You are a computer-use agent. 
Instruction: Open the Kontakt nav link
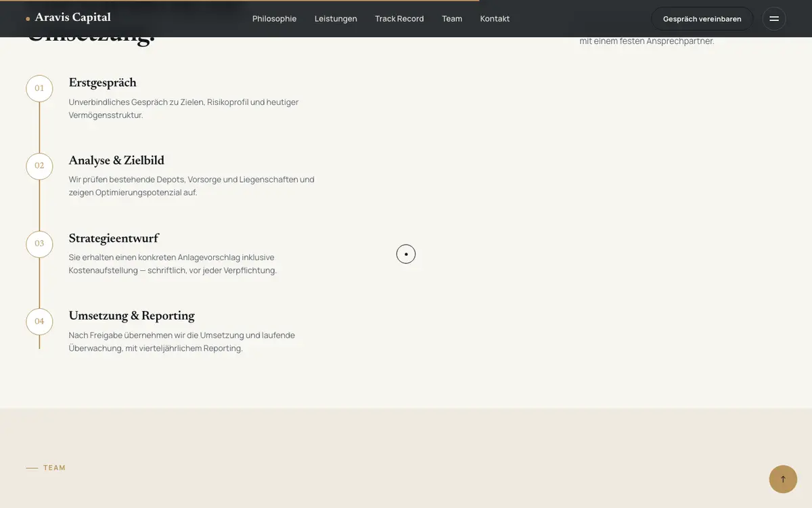click(495, 19)
